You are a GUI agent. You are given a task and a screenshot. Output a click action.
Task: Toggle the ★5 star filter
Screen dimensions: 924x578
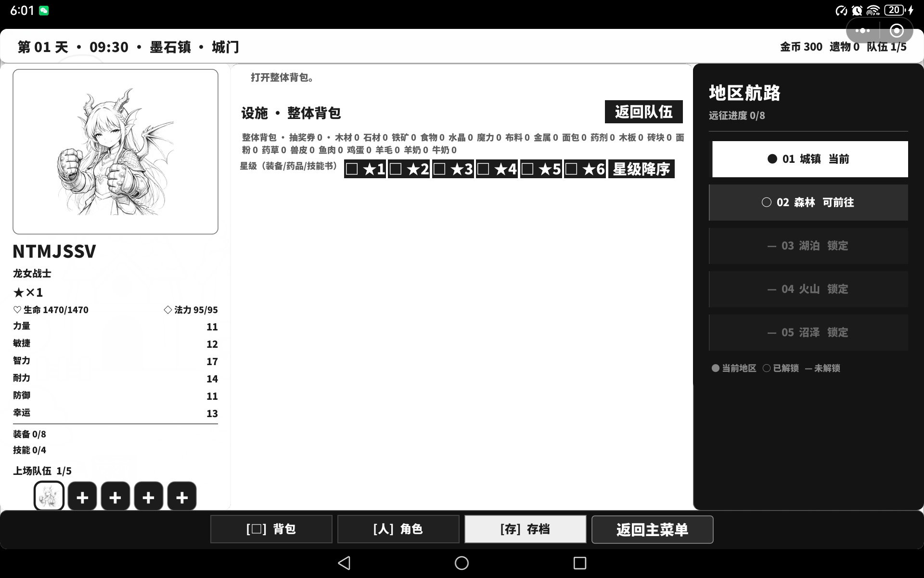point(541,169)
